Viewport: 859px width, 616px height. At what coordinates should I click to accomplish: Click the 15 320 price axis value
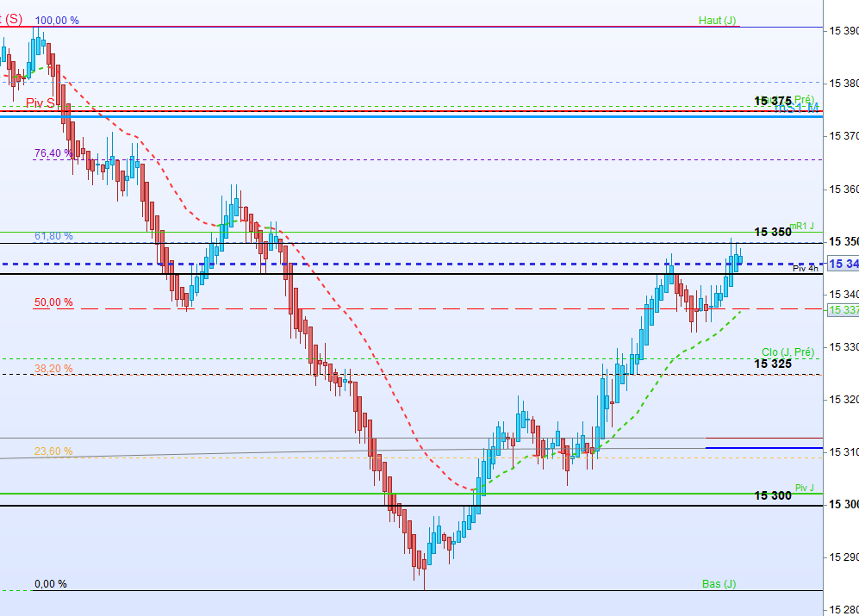coord(843,400)
